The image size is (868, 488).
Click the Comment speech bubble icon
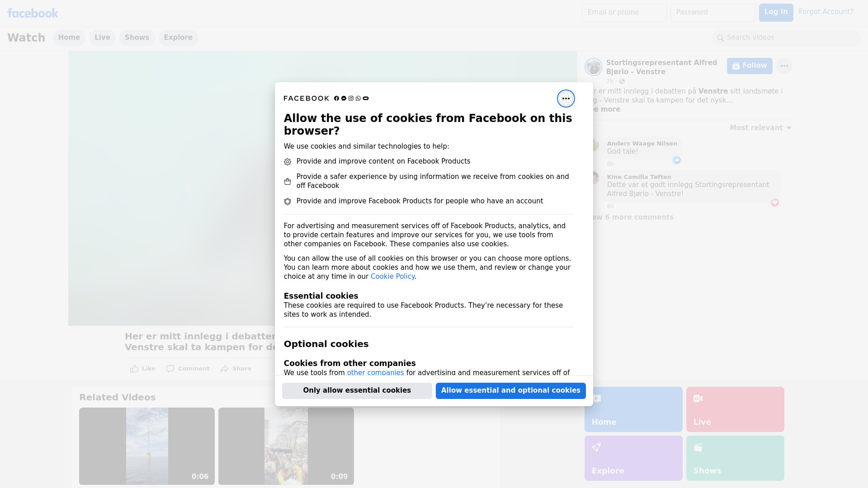coord(170,369)
